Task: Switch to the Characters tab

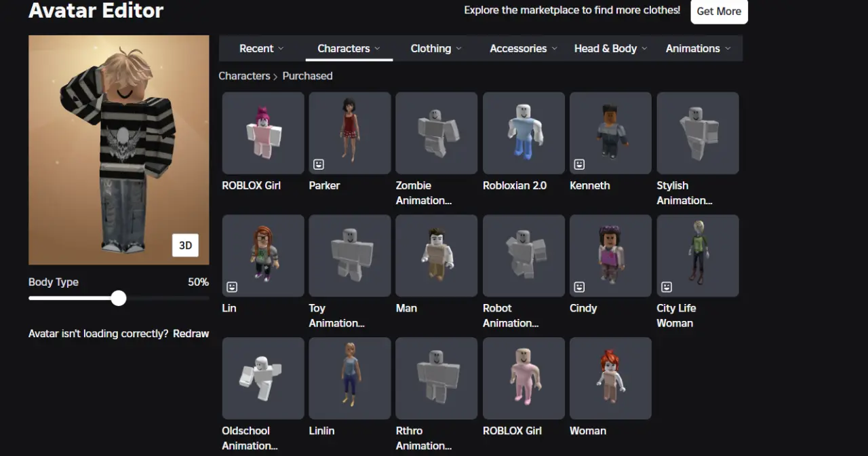Action: [x=349, y=48]
